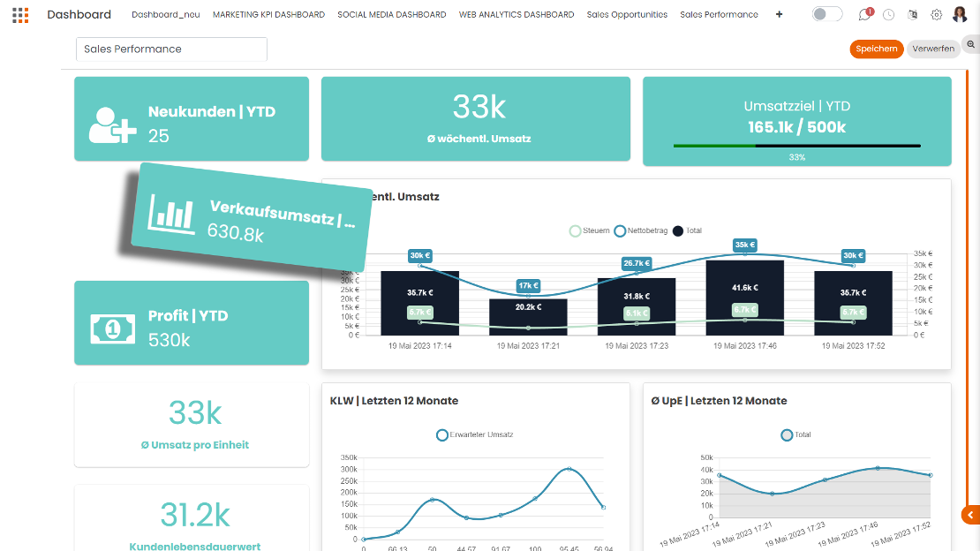
Task: Click the zoom magnifier icon
Action: 971,42
